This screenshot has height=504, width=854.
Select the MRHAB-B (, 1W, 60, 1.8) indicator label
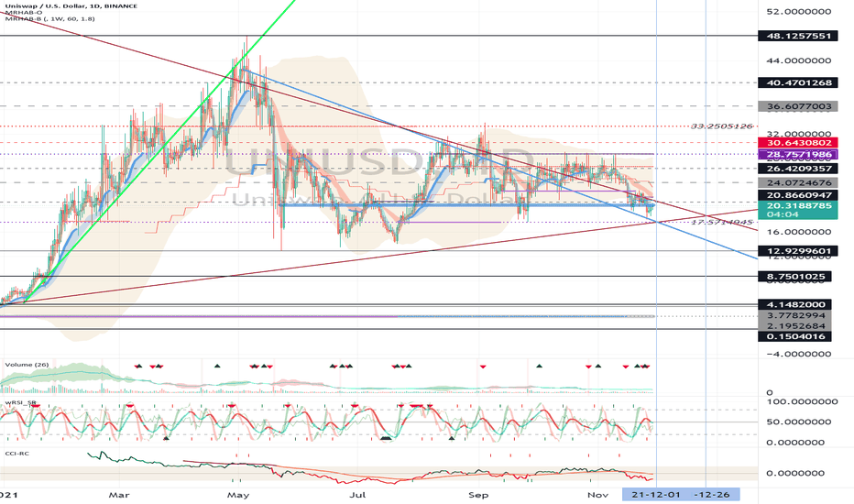pyautogui.click(x=50, y=19)
